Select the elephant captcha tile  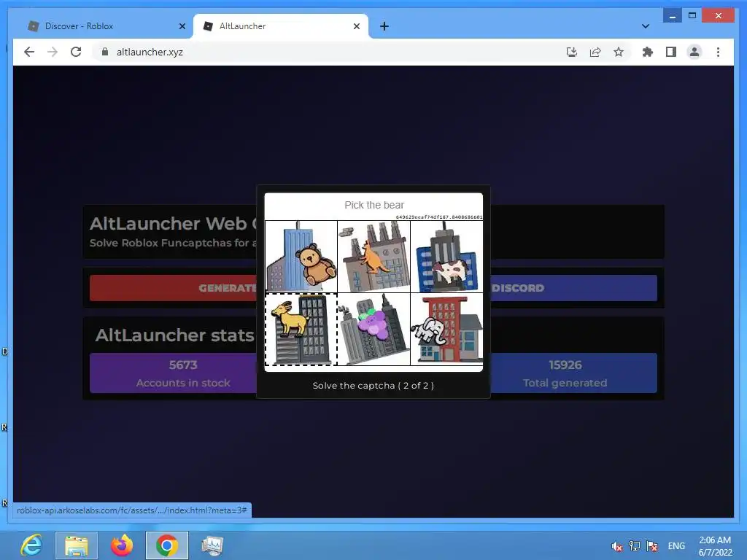pyautogui.click(x=447, y=330)
